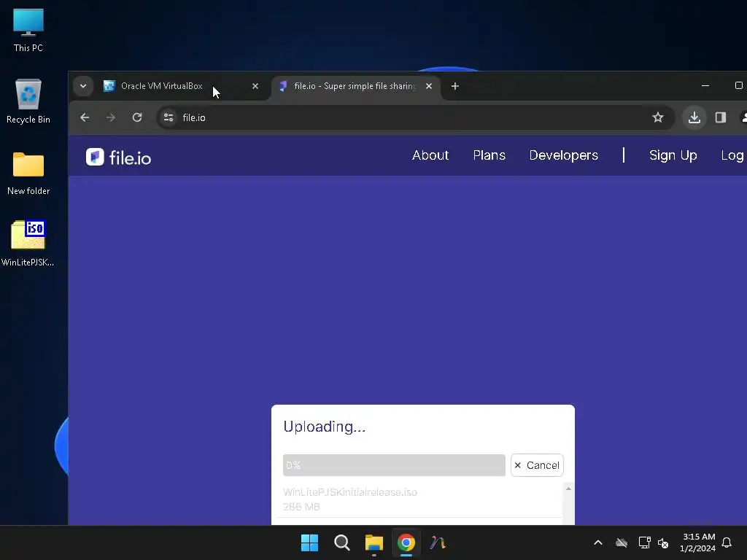Open the About page link

430,155
